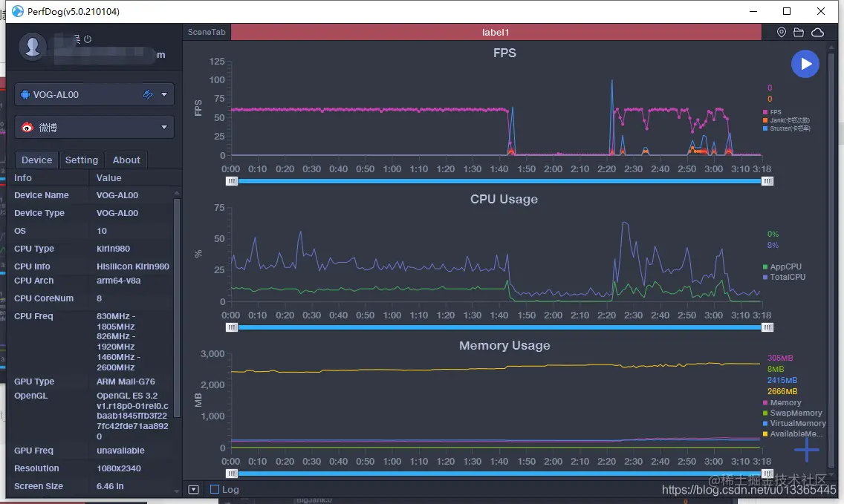844x504 pixels.
Task: Click PerfDog logo in title bar
Action: (x=18, y=11)
